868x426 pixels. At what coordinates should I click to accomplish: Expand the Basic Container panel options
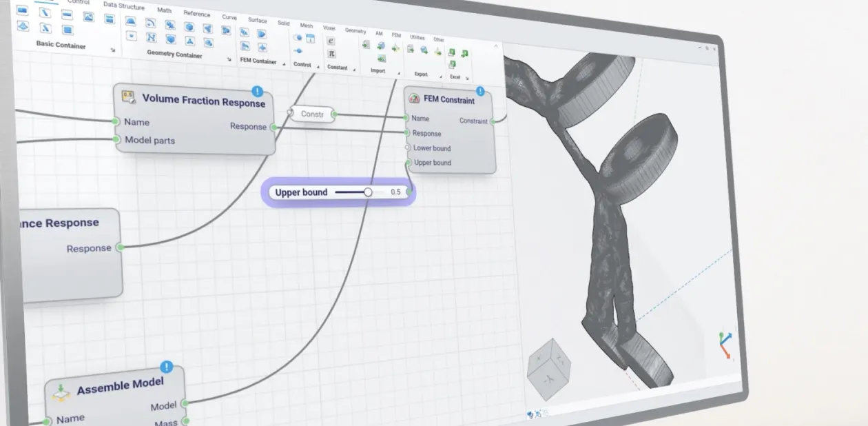tap(113, 50)
